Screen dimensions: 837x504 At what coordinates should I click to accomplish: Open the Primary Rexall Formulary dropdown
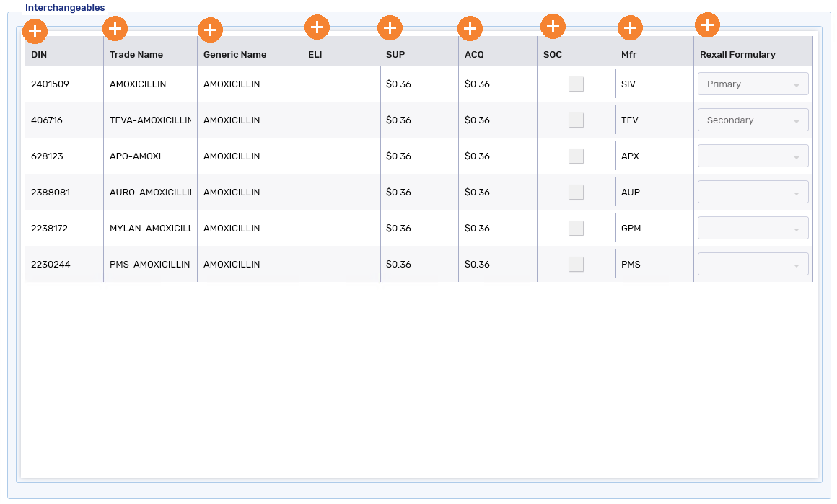(753, 84)
